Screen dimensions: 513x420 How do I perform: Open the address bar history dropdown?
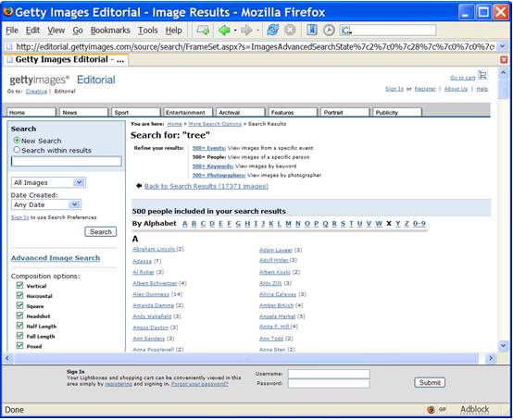pos(503,47)
